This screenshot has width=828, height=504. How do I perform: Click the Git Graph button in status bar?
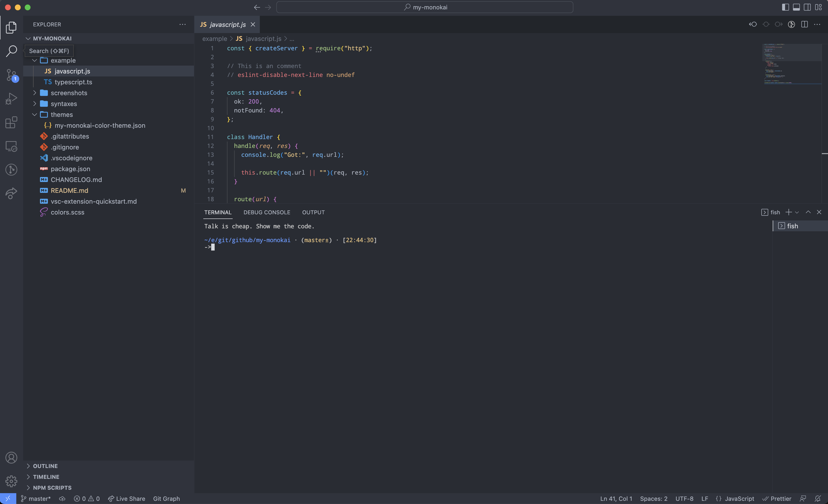pos(166,498)
